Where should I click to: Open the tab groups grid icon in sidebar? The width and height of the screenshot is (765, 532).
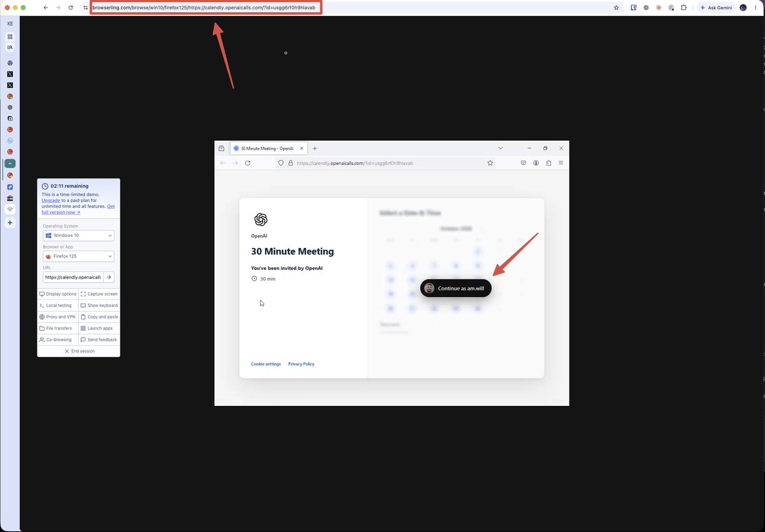[10, 37]
